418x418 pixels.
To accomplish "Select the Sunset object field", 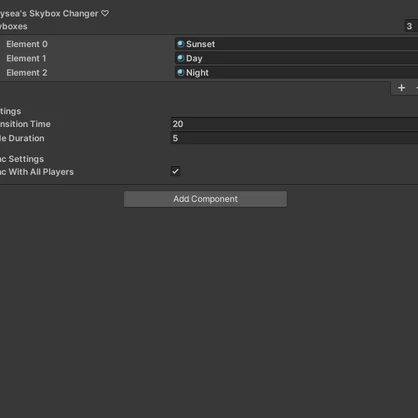I will (296, 44).
